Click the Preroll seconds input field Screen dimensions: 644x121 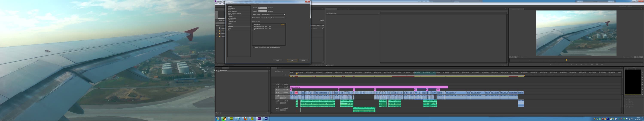pyautogui.click(x=263, y=8)
